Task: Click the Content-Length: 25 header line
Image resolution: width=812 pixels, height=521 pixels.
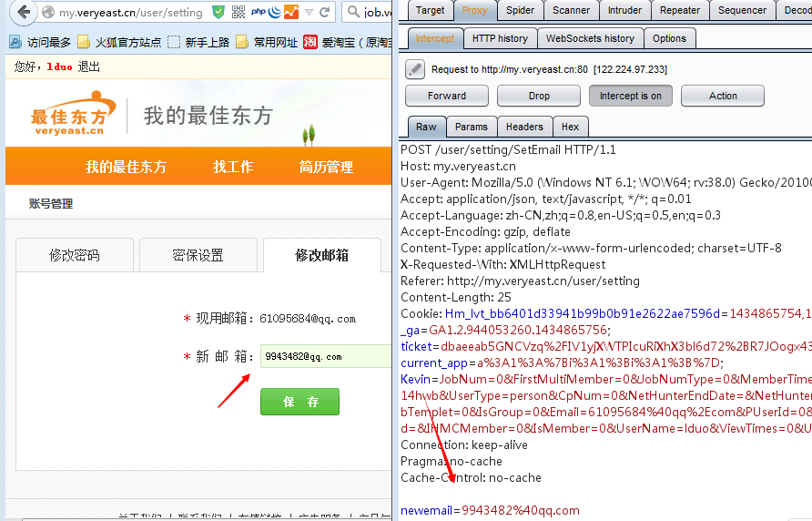Action: pyautogui.click(x=456, y=297)
